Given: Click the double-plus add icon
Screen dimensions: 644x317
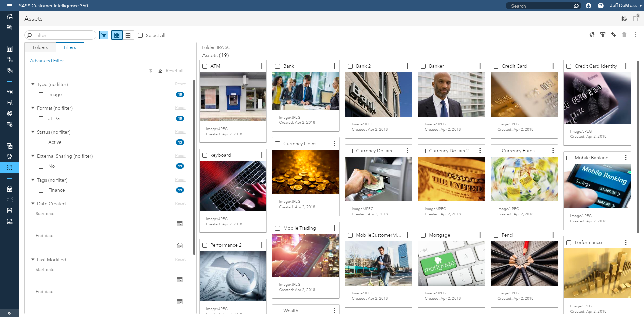Looking at the screenshot, I should 613,35.
